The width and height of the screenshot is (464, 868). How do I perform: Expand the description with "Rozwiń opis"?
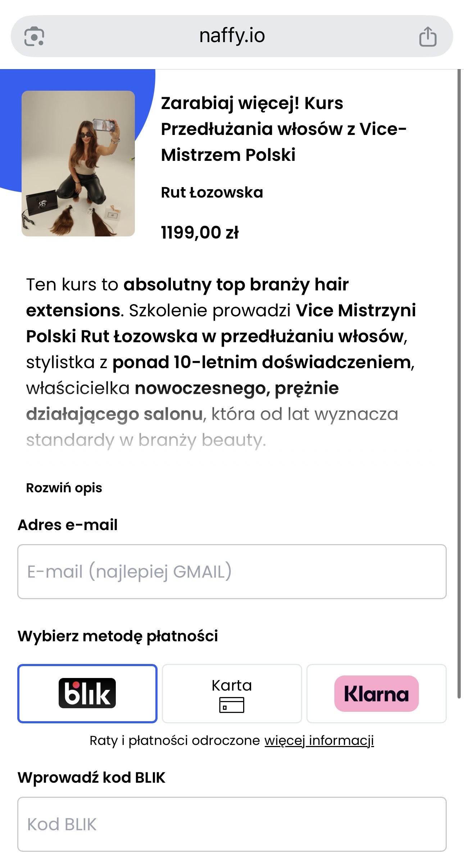(64, 488)
